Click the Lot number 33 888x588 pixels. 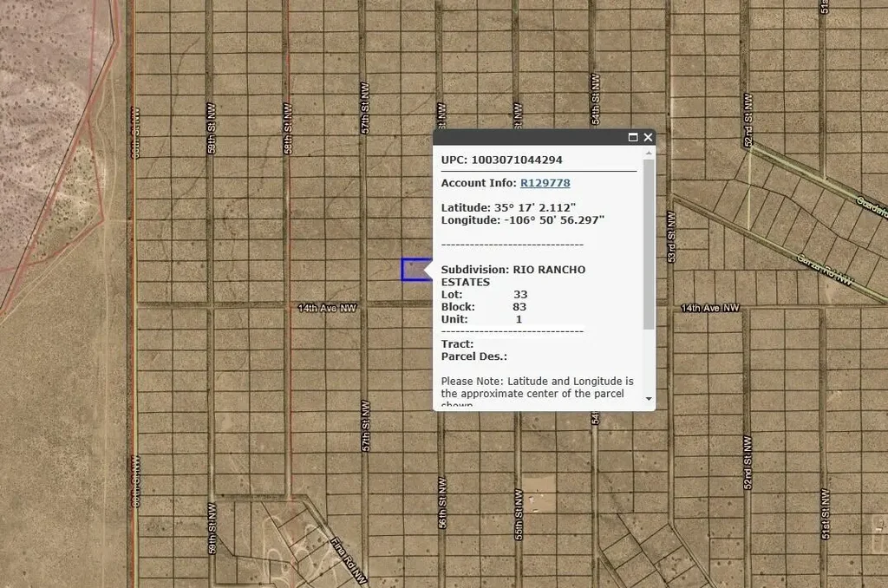520,295
